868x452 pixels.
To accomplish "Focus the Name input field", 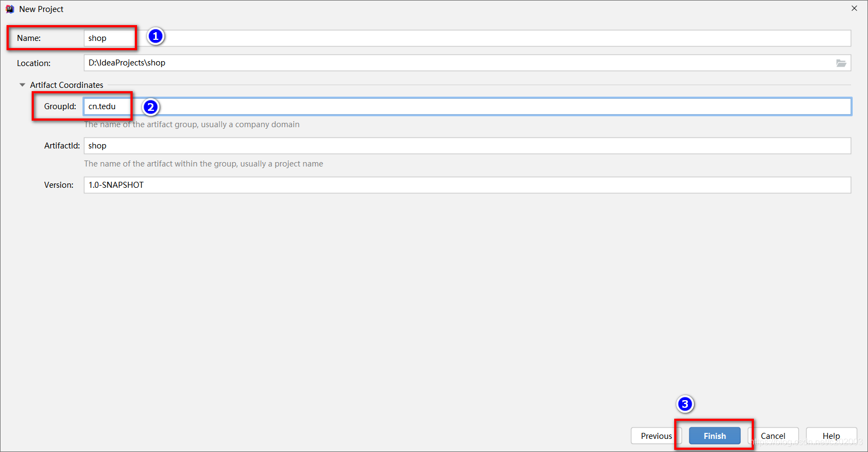I will [x=467, y=38].
